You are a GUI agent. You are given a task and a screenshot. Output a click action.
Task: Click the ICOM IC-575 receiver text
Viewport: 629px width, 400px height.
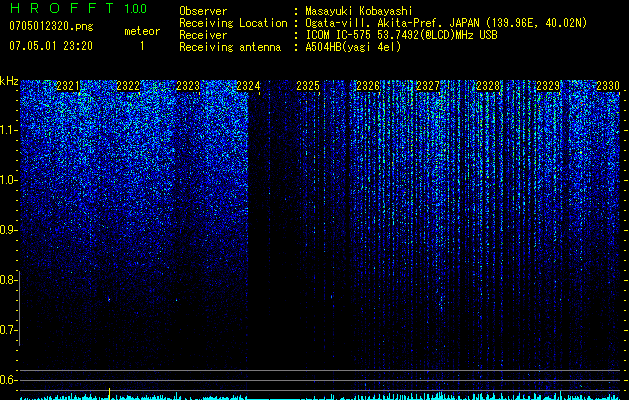point(401,35)
